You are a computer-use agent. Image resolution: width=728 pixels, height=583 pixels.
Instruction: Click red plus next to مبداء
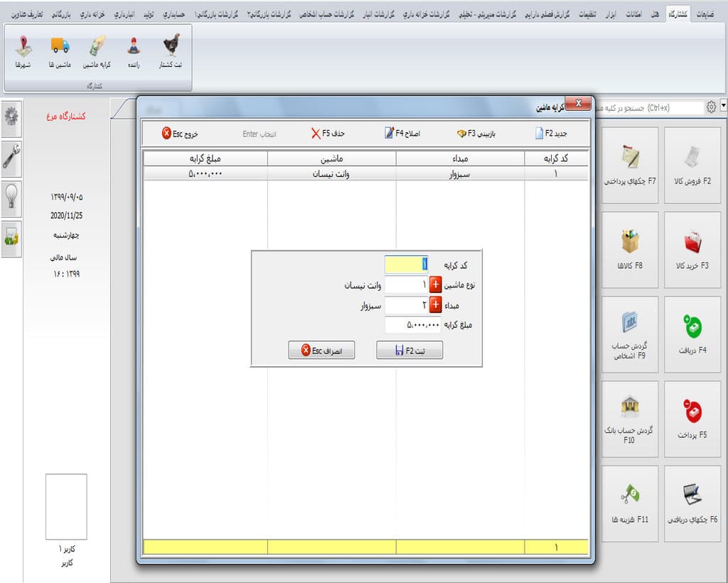click(436, 305)
